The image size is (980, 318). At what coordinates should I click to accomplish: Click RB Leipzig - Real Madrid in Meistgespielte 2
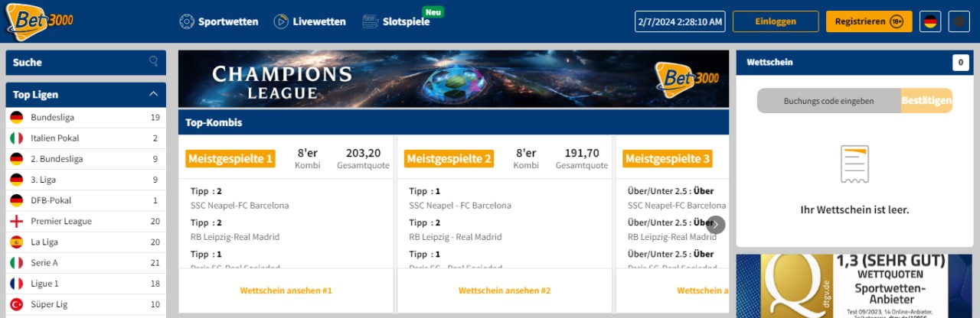[456, 237]
